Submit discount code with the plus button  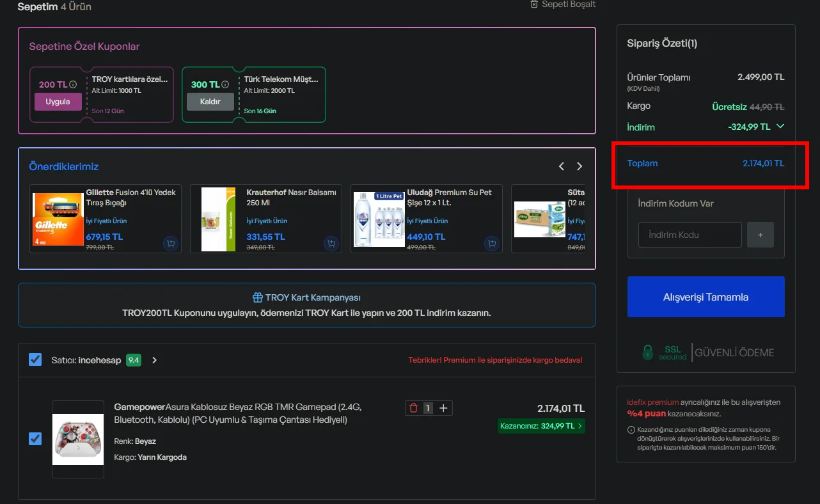tap(761, 235)
